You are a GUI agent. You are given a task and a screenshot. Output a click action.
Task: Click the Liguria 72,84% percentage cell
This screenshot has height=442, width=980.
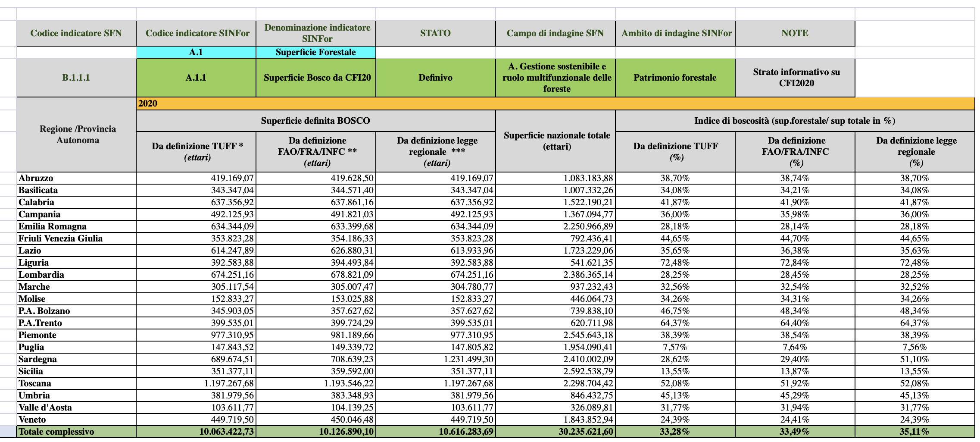point(795,263)
